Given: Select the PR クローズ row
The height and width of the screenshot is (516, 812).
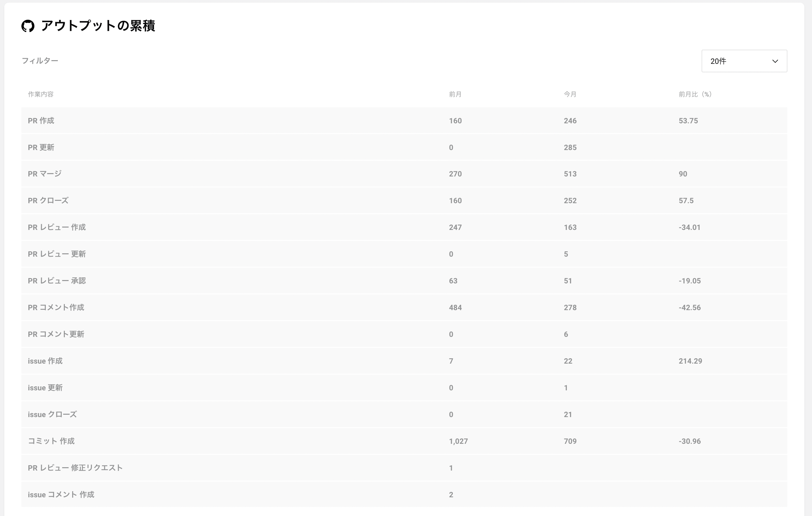Looking at the screenshot, I should [x=404, y=201].
